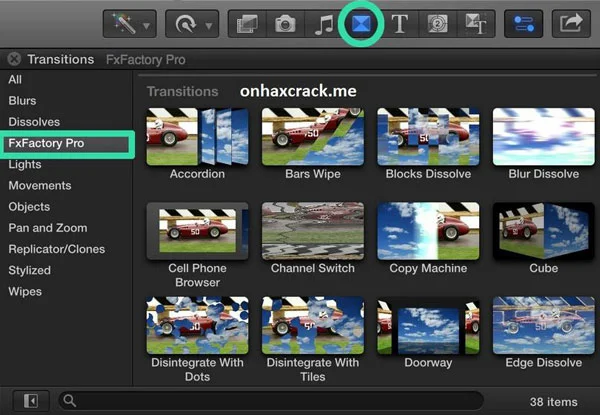
Task: Select the Movements category
Action: pyautogui.click(x=40, y=186)
